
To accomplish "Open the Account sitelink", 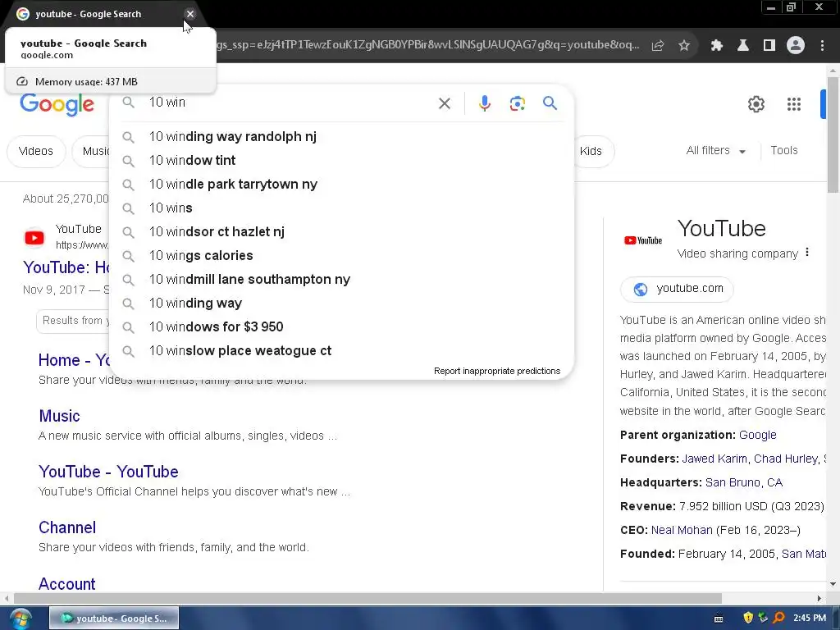I will coord(67,584).
